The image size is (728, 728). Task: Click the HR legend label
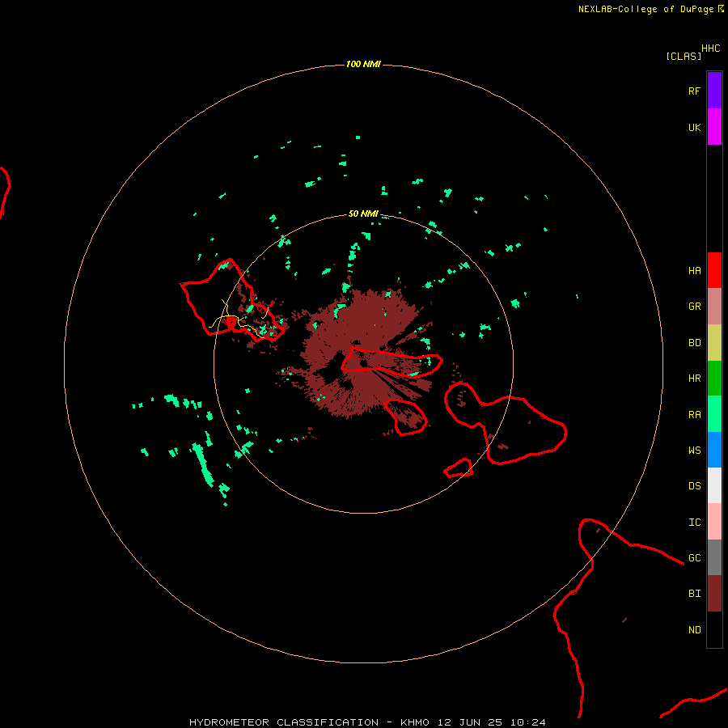(x=694, y=379)
